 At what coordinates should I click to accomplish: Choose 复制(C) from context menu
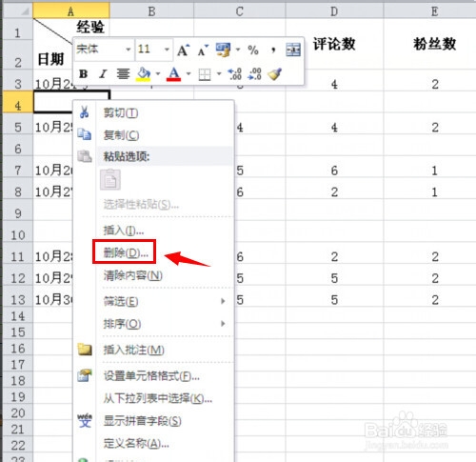[x=153, y=135]
